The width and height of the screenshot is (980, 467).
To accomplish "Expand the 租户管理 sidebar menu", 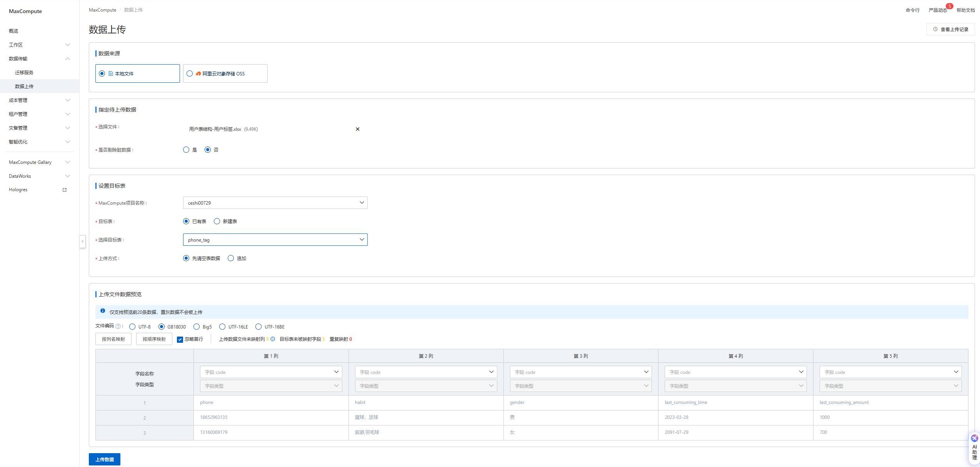I will pos(40,114).
